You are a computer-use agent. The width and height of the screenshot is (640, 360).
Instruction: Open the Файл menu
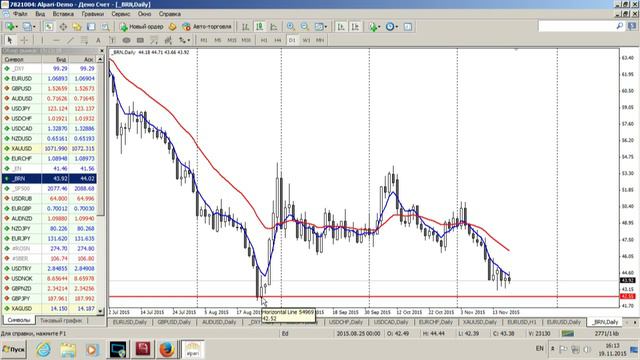(20, 14)
